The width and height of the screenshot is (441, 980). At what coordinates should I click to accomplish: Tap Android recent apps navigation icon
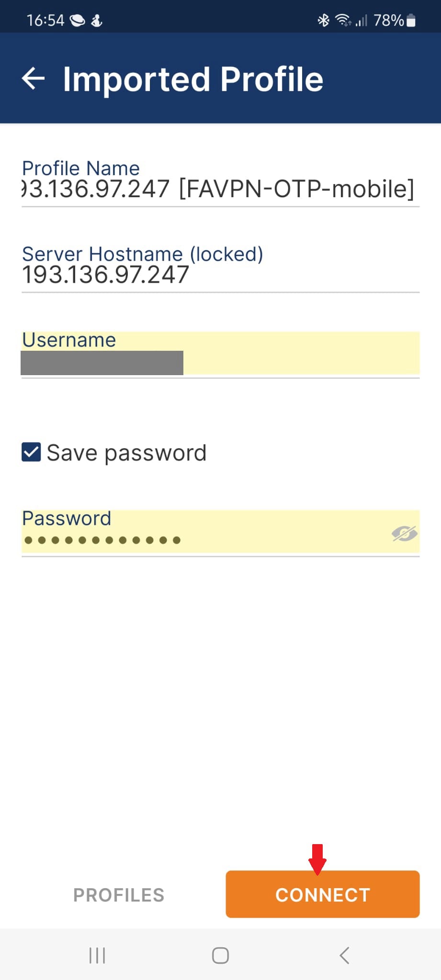click(x=97, y=956)
